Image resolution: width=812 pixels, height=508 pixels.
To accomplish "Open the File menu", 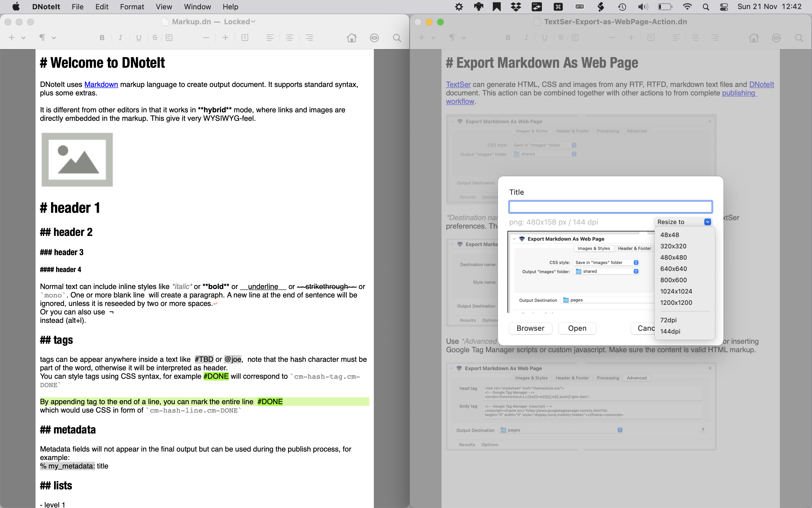I will coord(78,7).
